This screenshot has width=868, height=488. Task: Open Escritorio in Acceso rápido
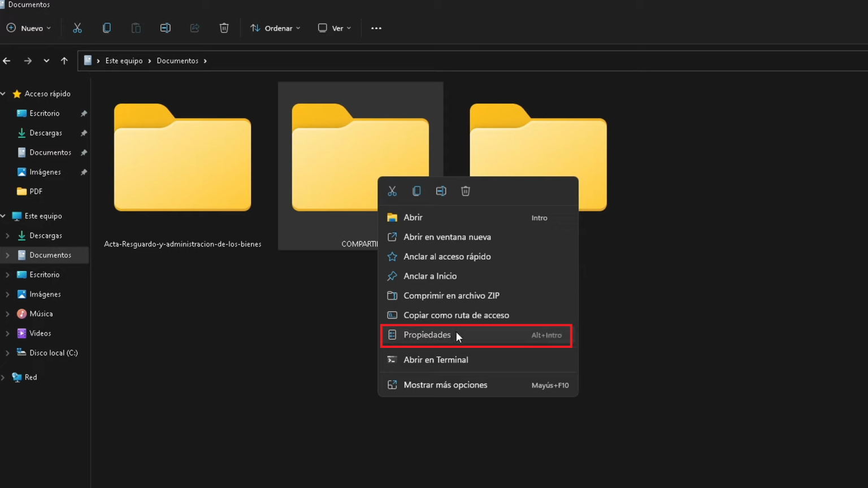[45, 114]
